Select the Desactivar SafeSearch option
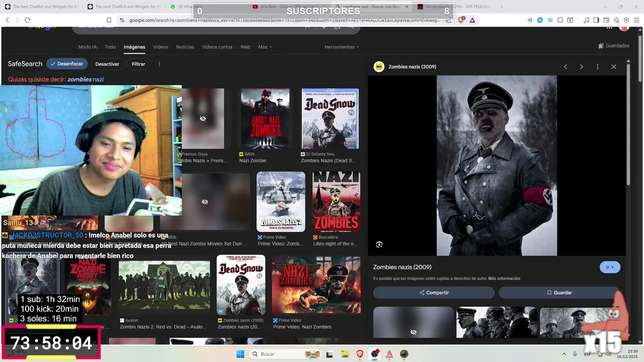The image size is (644, 362). coord(107,64)
